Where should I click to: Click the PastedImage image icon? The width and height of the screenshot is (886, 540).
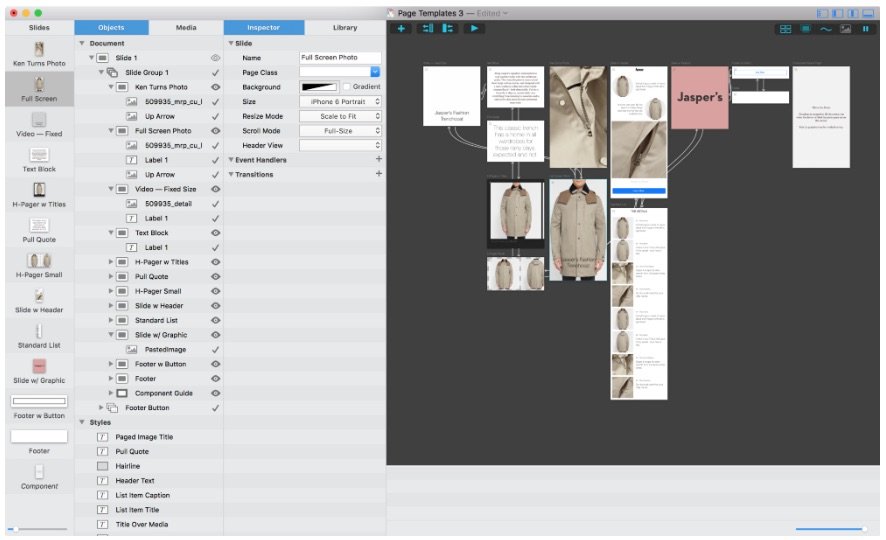(x=132, y=350)
